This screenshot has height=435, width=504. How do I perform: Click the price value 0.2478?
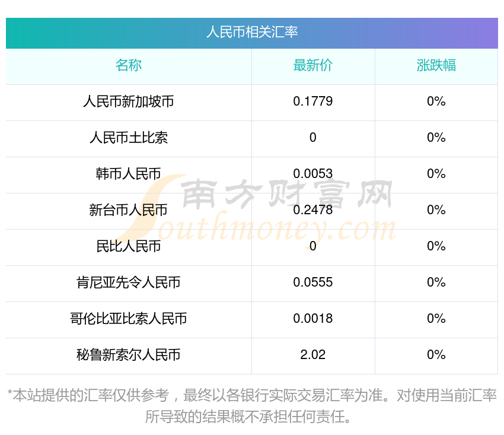[312, 210]
